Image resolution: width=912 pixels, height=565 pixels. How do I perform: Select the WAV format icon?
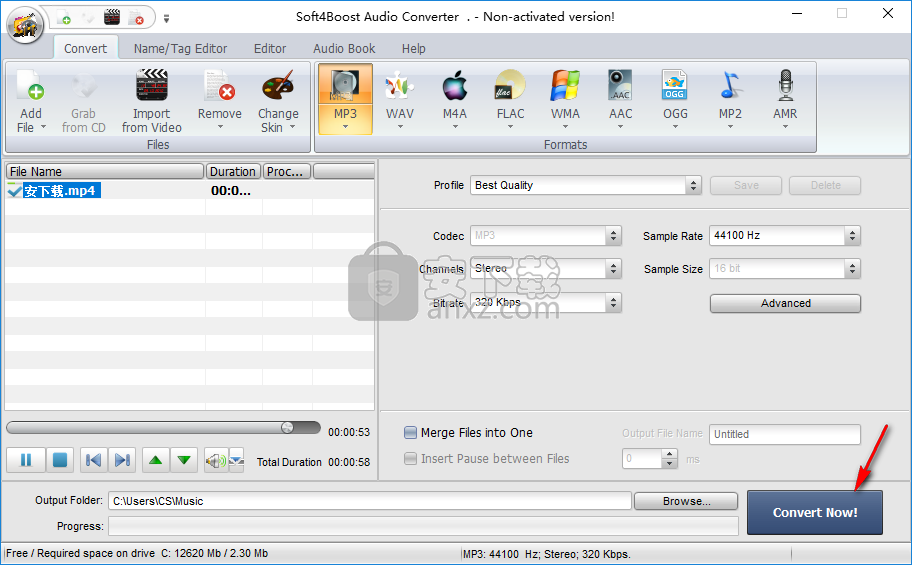400,86
